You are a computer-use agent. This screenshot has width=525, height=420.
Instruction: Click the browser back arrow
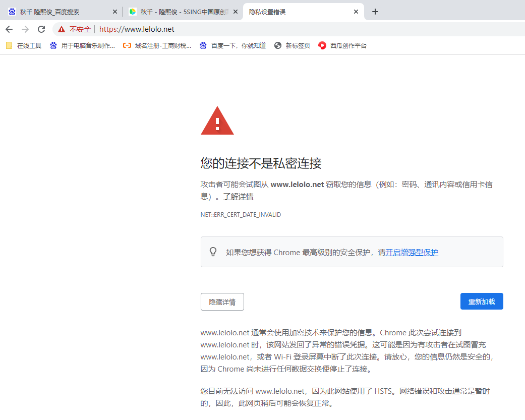tap(9, 29)
